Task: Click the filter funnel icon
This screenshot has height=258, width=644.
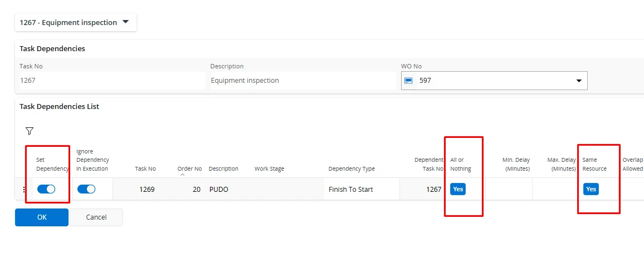Action: coord(30,131)
